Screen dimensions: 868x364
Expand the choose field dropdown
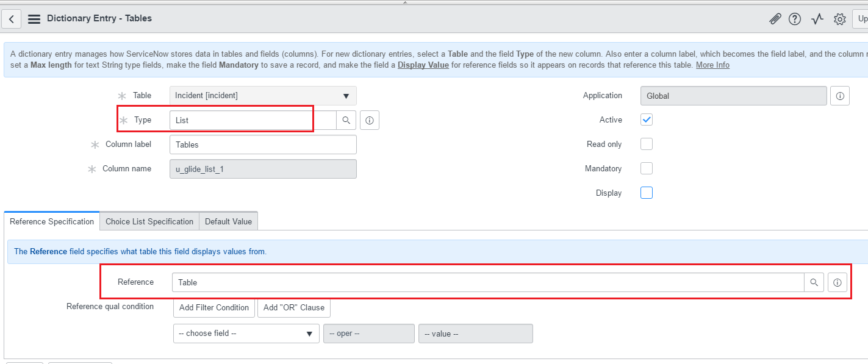pyautogui.click(x=246, y=334)
